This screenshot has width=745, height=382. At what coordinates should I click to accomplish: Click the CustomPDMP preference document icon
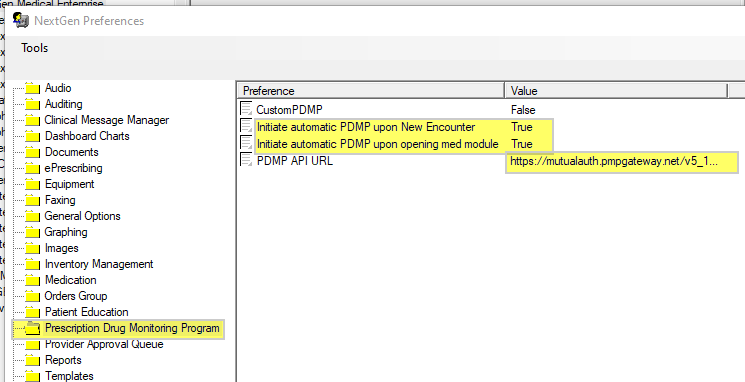pos(246,109)
